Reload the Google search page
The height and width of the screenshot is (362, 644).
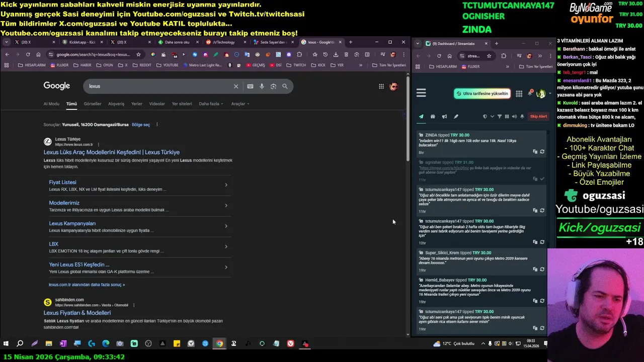click(x=28, y=54)
